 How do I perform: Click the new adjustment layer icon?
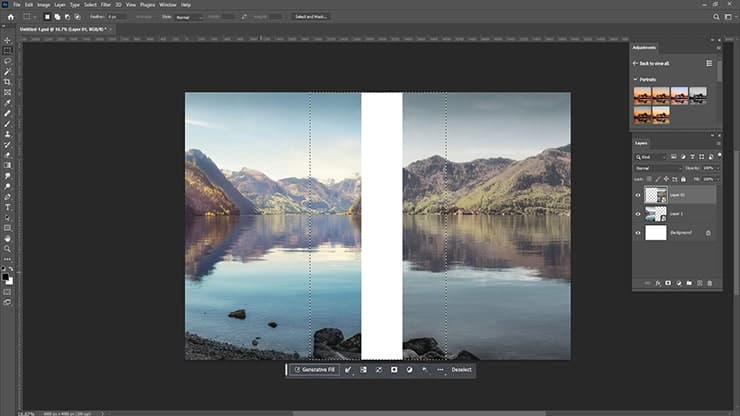[x=679, y=283]
